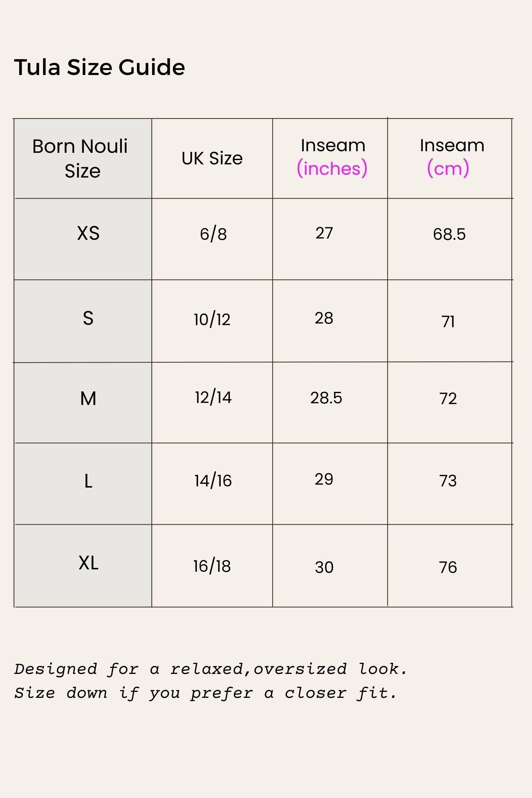
Task: Click the UK size 6/8 cell
Action: tap(213, 234)
